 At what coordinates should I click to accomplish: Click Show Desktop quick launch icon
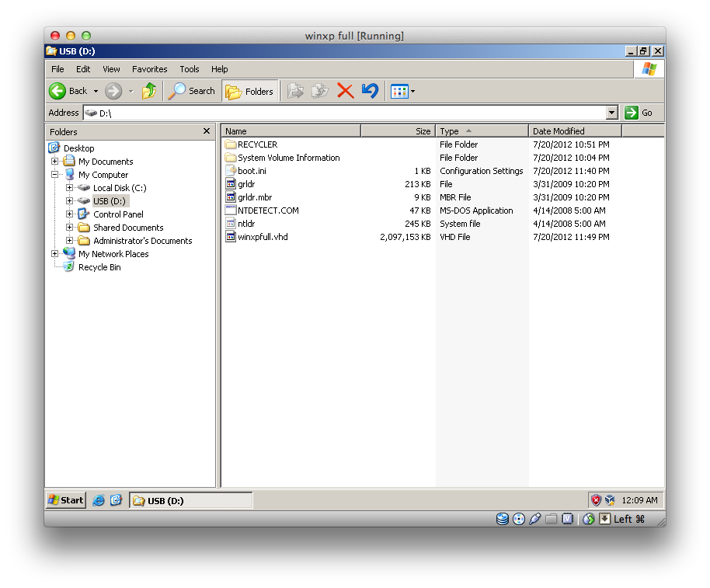click(116, 500)
